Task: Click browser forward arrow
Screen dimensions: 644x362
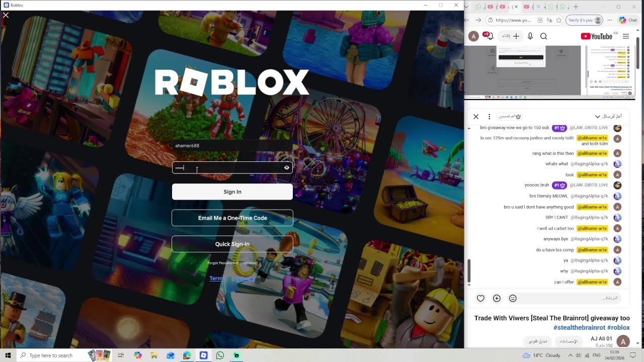Action: click(478, 20)
